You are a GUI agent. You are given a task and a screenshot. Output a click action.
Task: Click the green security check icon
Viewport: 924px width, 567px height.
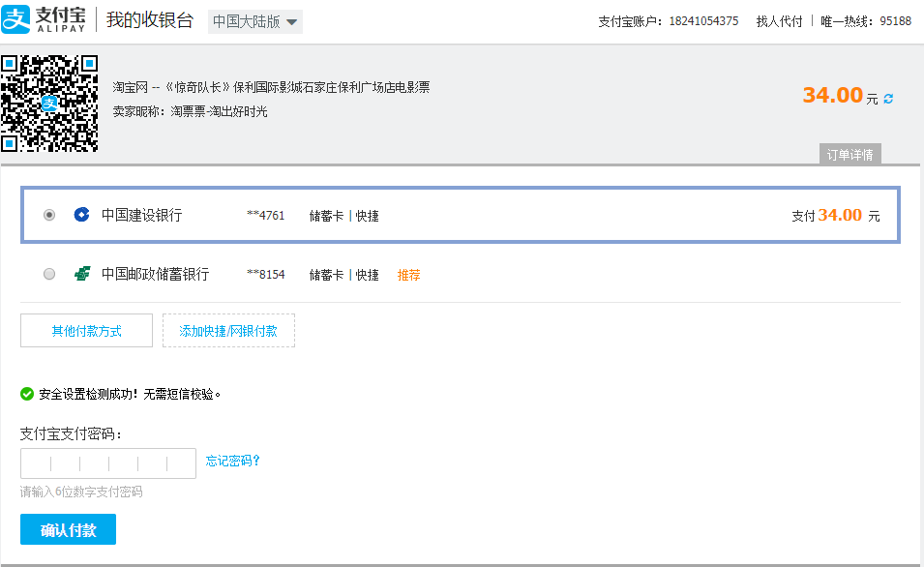26,394
